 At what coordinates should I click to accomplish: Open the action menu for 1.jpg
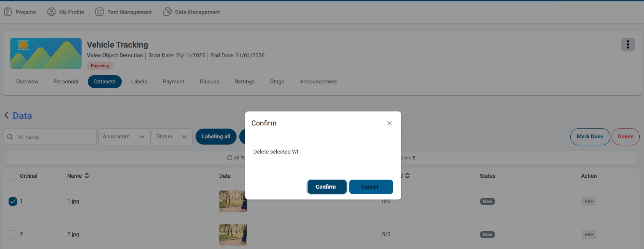[x=589, y=201]
